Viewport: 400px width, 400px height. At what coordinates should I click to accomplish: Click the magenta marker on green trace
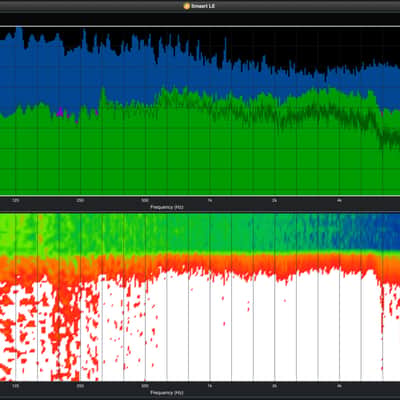pyautogui.click(x=60, y=112)
